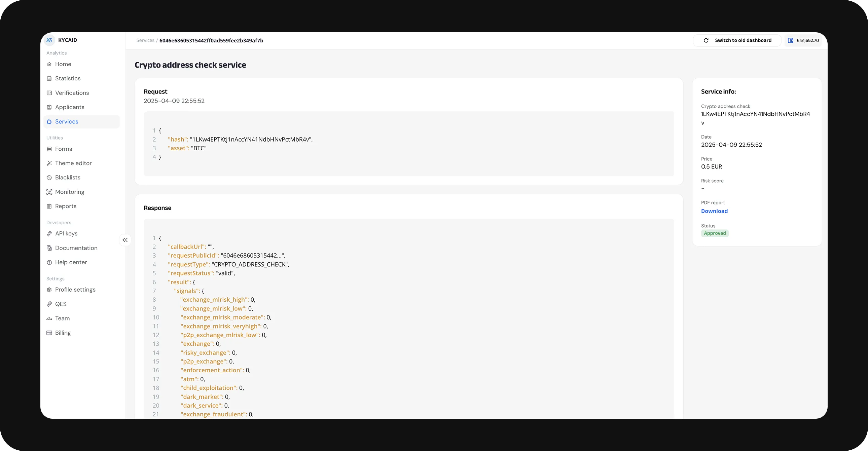This screenshot has height=451, width=868.
Task: Click Switch to old dashboard
Action: pyautogui.click(x=743, y=40)
